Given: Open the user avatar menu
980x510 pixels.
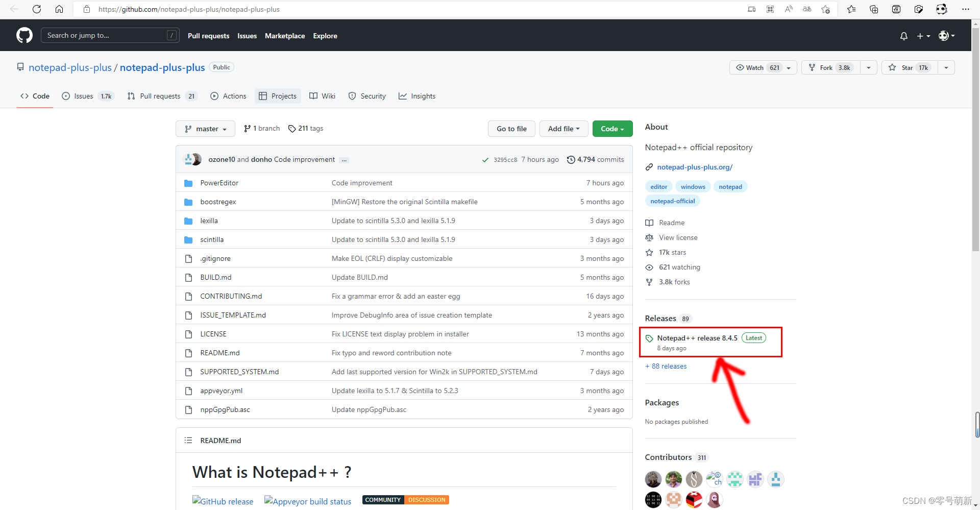Looking at the screenshot, I should tap(947, 36).
